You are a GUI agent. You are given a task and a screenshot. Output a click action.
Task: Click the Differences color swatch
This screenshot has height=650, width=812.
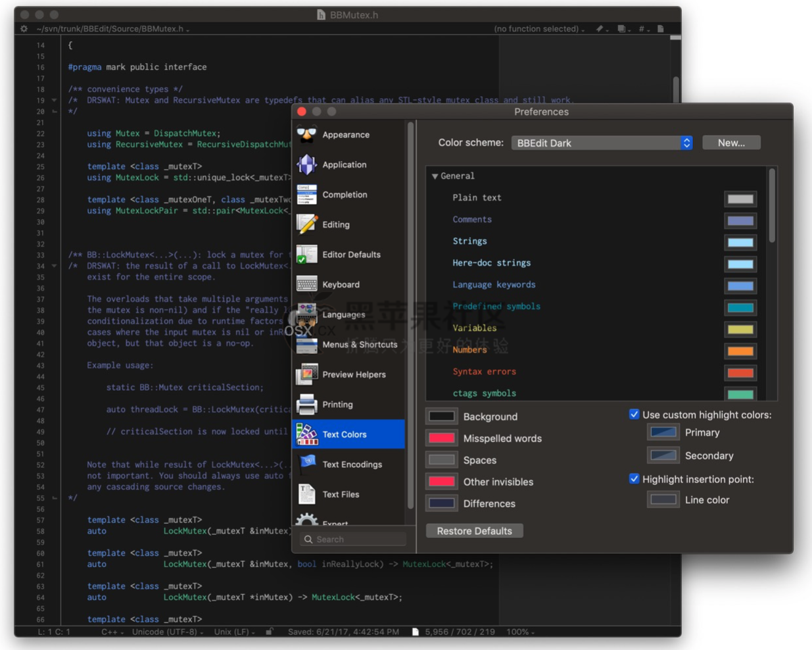441,503
